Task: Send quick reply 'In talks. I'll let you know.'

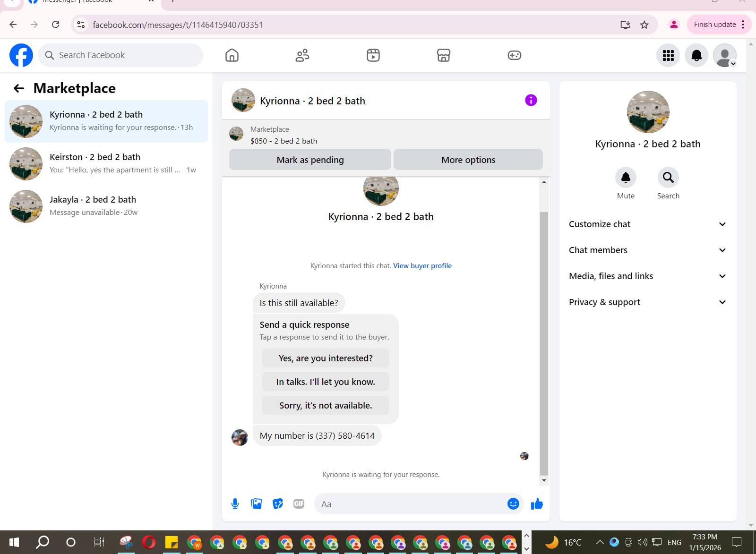Action: click(326, 382)
